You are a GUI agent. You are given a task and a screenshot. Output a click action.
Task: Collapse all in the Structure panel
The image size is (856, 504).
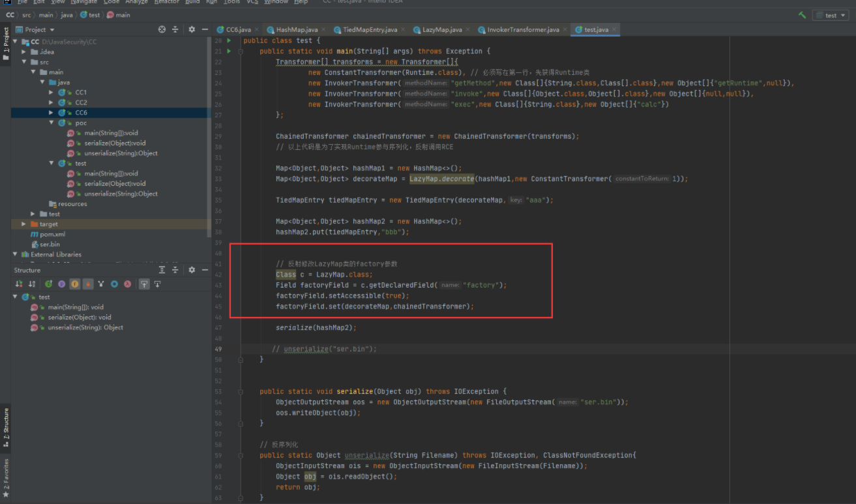click(175, 270)
